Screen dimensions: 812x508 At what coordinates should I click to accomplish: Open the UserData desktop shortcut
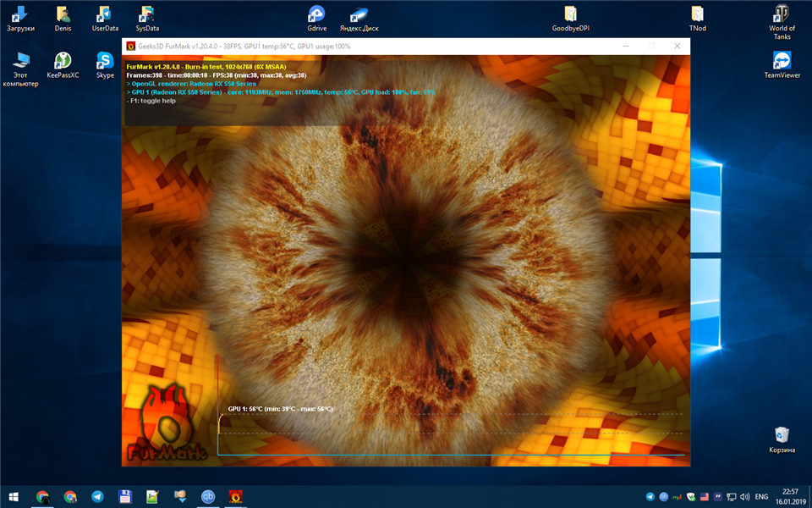pos(105,19)
